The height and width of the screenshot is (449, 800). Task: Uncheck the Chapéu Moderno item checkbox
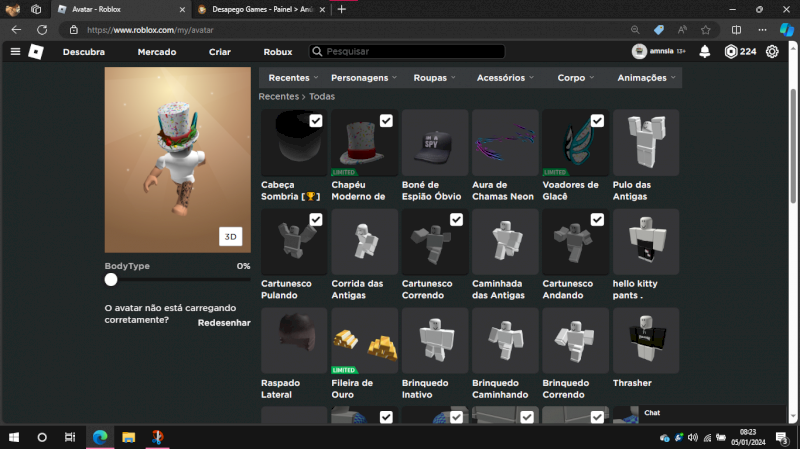386,121
